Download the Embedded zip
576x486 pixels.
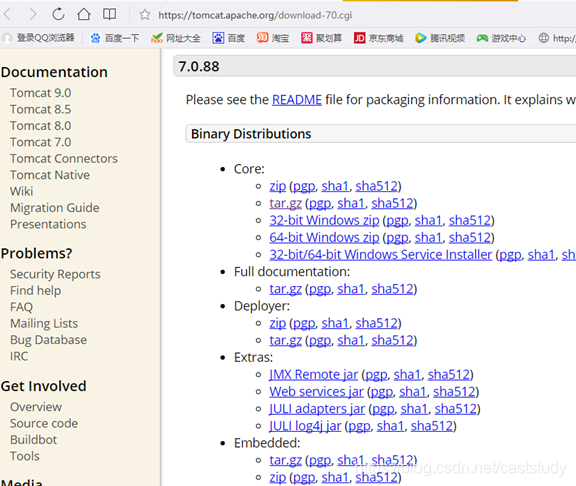(x=277, y=477)
